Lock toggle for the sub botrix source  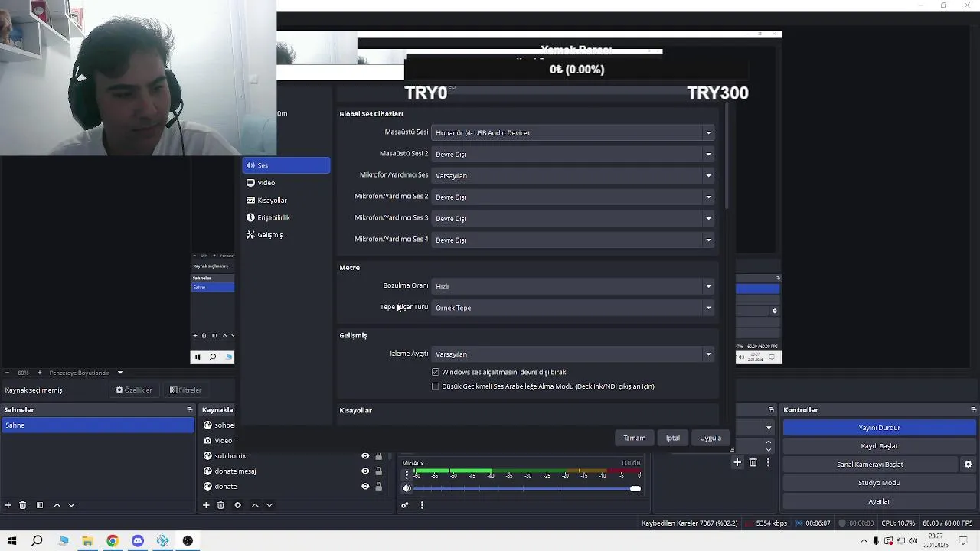pyautogui.click(x=378, y=456)
